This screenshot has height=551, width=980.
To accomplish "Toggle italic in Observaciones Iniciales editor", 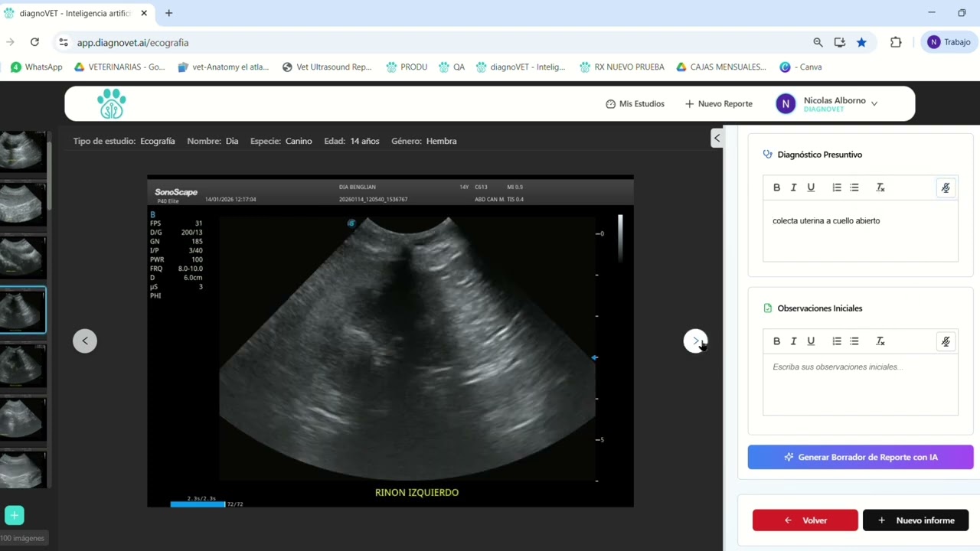I will pyautogui.click(x=793, y=341).
